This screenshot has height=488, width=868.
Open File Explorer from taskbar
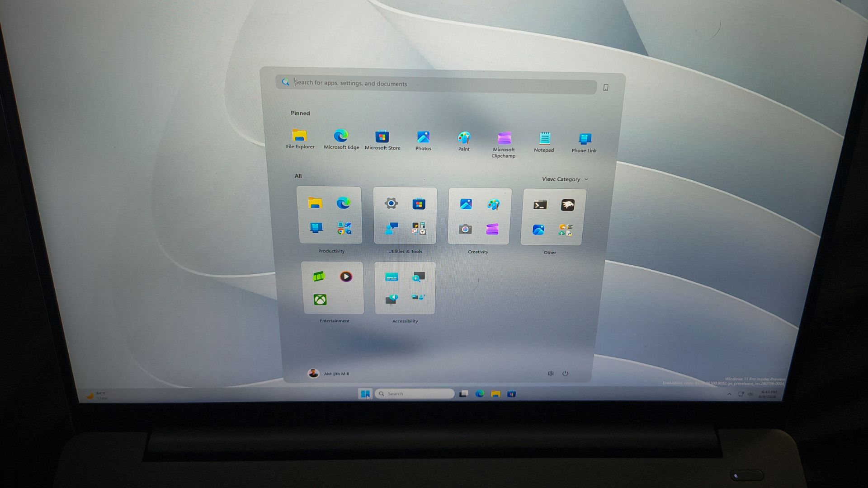[x=495, y=394]
